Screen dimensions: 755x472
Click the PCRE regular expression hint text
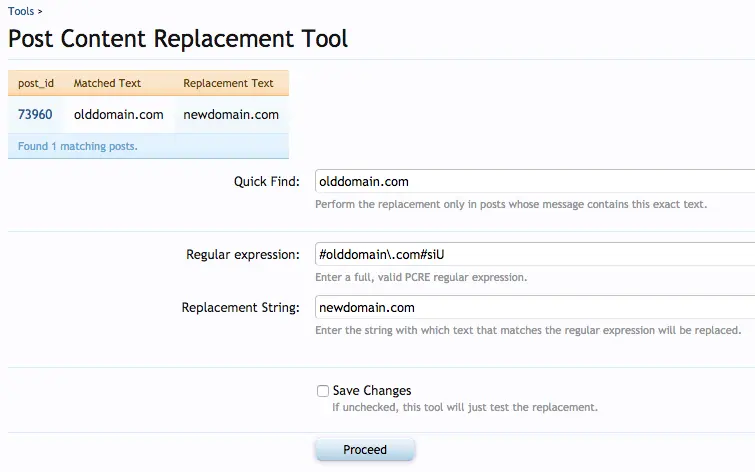click(x=421, y=277)
